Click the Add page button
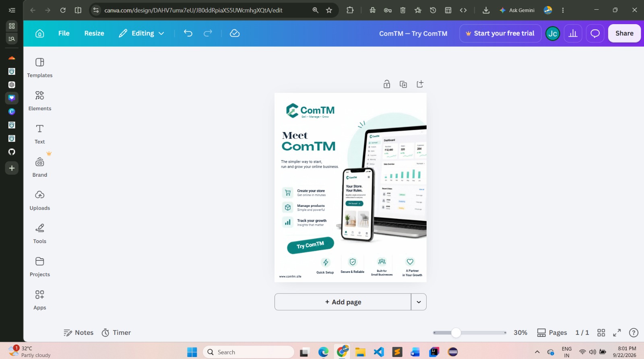 [343, 302]
